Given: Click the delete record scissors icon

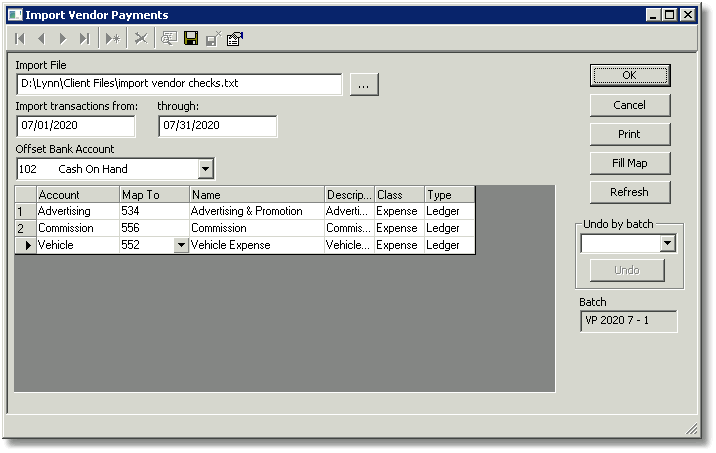Looking at the screenshot, I should point(141,39).
